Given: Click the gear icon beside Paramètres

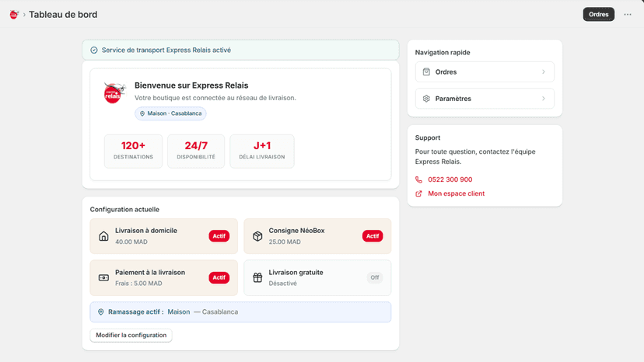Looking at the screenshot, I should point(426,99).
